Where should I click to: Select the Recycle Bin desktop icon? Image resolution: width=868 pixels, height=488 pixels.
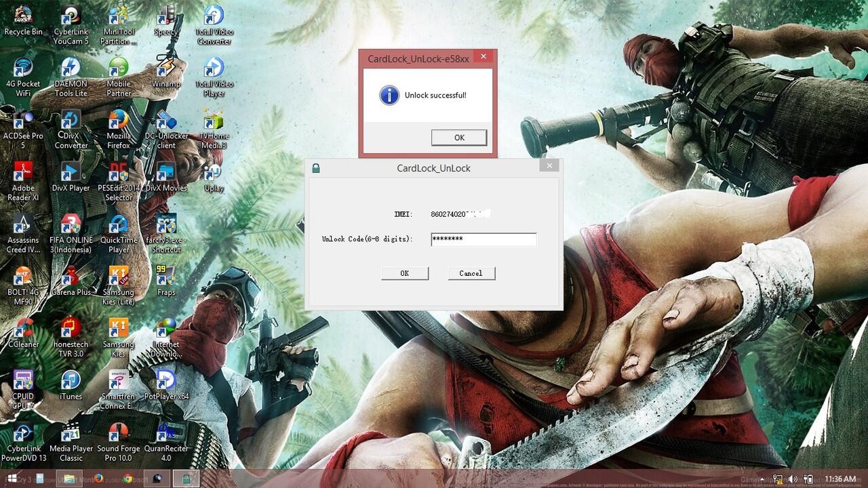(23, 21)
